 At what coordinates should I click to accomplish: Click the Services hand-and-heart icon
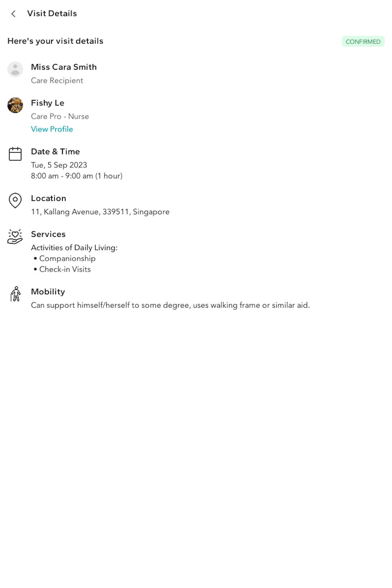(x=15, y=236)
